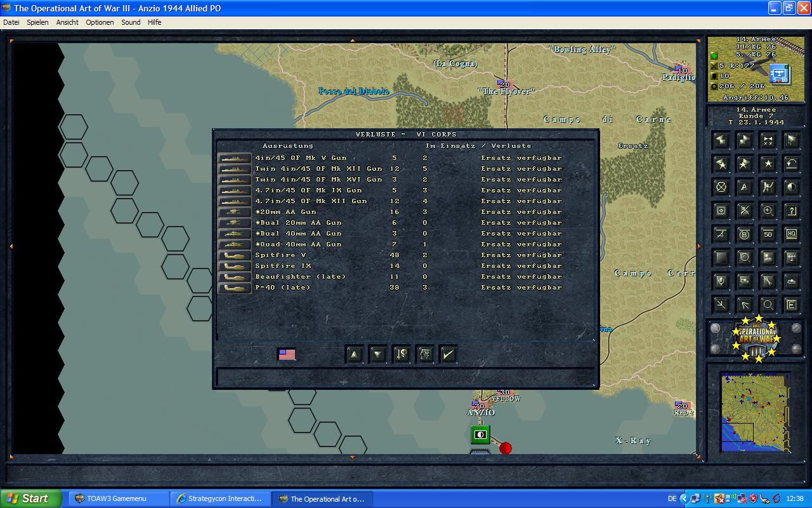Click the letter A button in the control panel

pyautogui.click(x=744, y=187)
